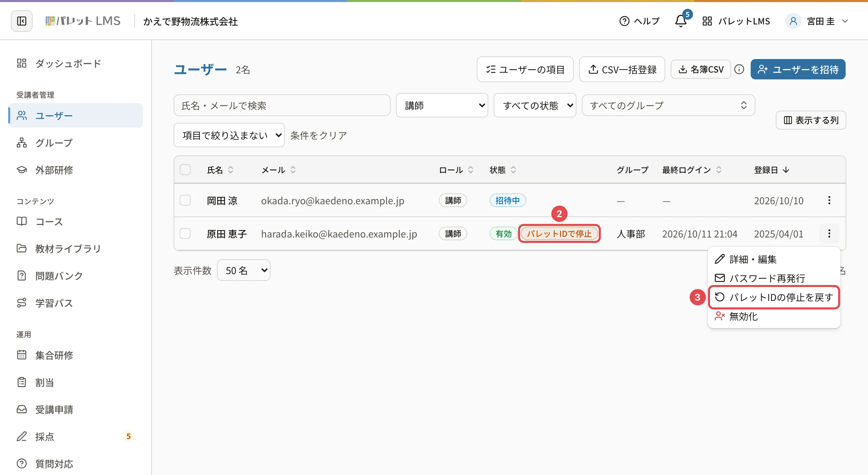The width and height of the screenshot is (868, 475).
Task: Open the notifications bell
Action: coord(681,21)
